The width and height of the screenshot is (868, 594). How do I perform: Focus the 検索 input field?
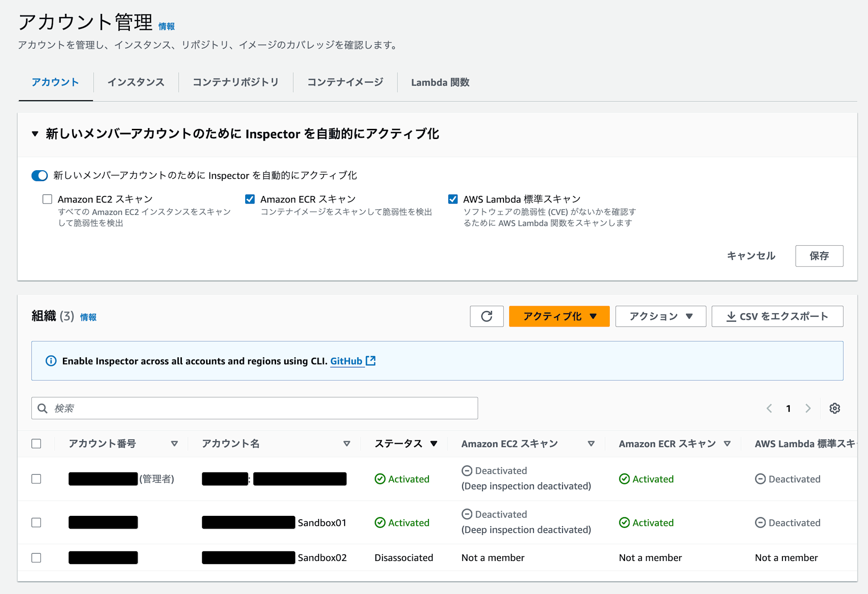[x=255, y=408]
